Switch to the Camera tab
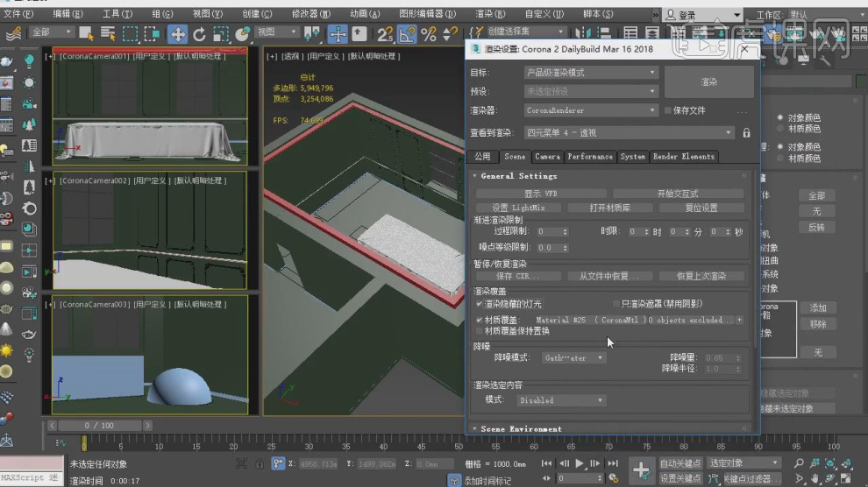Image resolution: width=868 pixels, height=487 pixels. point(546,157)
